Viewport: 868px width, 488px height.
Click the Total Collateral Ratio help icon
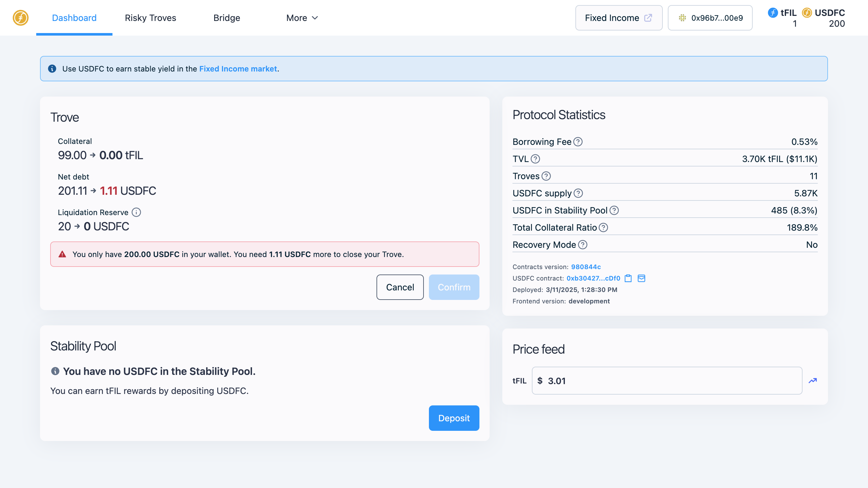coord(603,227)
